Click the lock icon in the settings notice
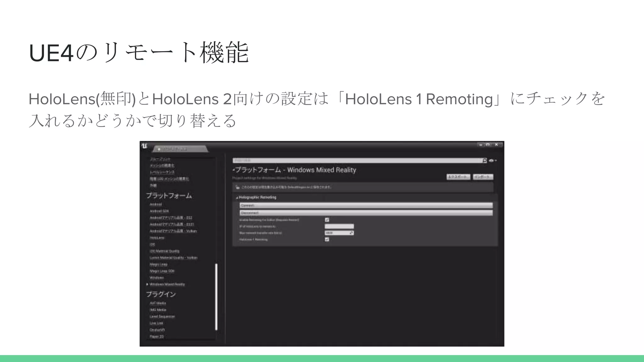 point(238,187)
